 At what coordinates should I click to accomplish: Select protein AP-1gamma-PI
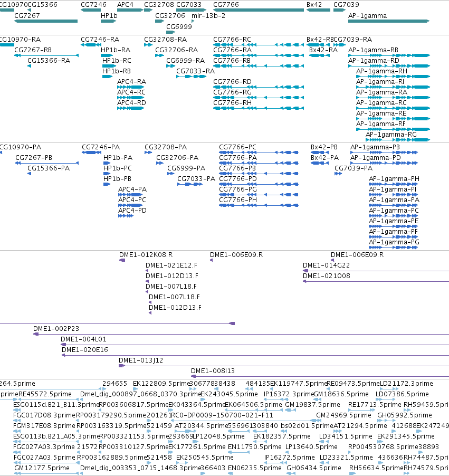(393, 189)
